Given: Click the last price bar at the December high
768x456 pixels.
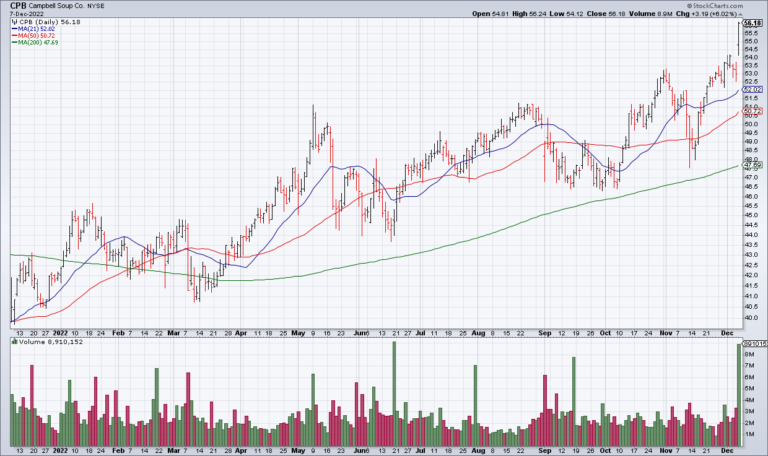Looking at the screenshot, I should [x=739, y=39].
